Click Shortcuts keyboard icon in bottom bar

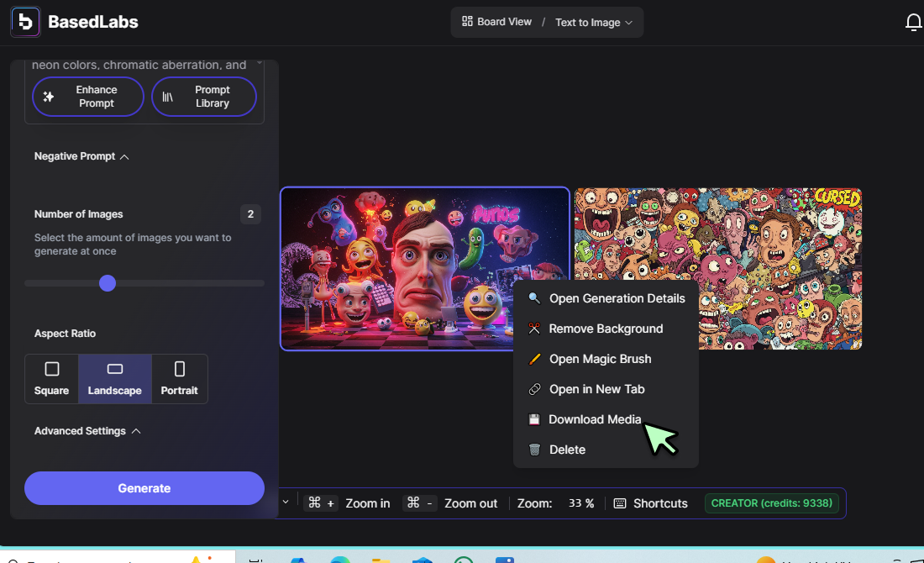[620, 503]
